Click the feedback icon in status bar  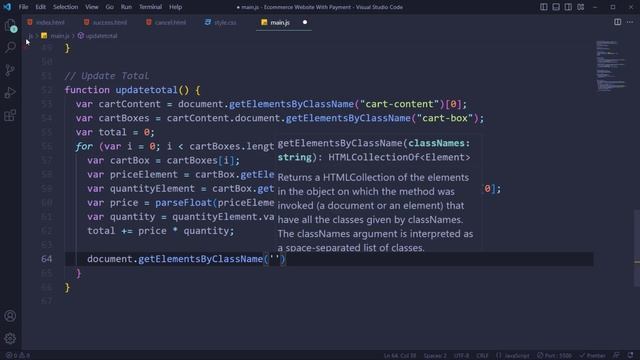pos(616,356)
